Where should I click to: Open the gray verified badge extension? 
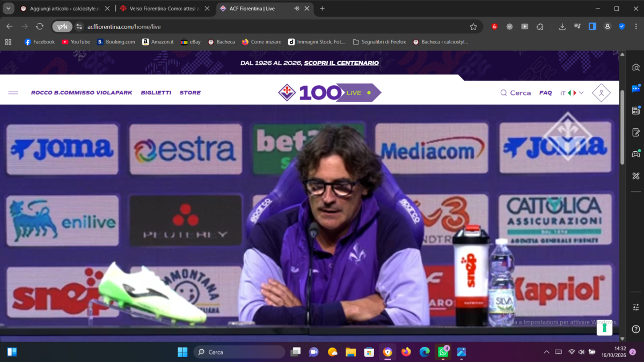(509, 26)
